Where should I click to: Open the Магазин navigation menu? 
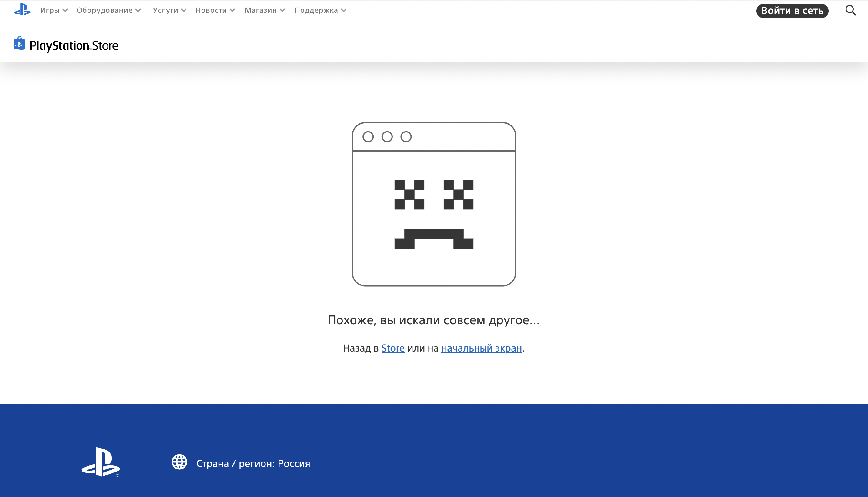pos(261,10)
